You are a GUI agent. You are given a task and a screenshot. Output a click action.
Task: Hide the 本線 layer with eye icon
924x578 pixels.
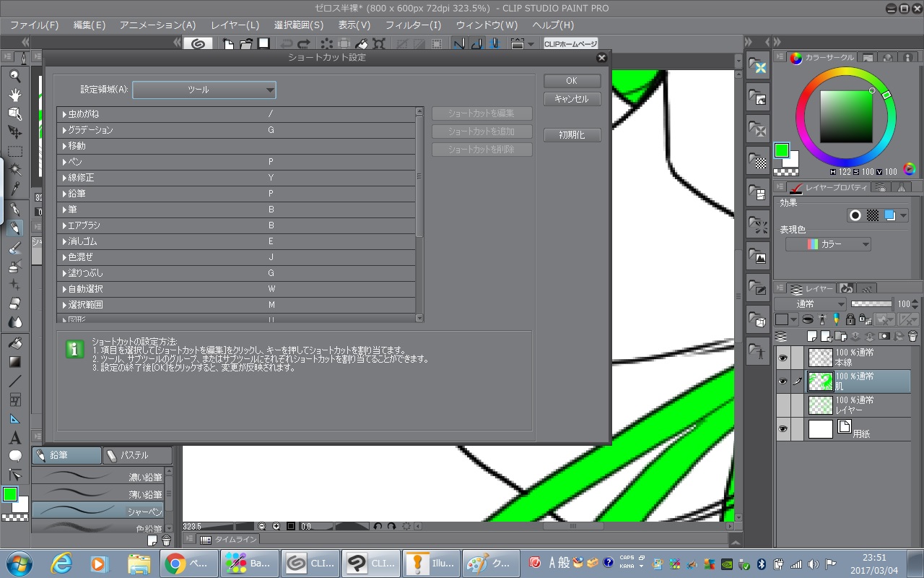pyautogui.click(x=783, y=357)
